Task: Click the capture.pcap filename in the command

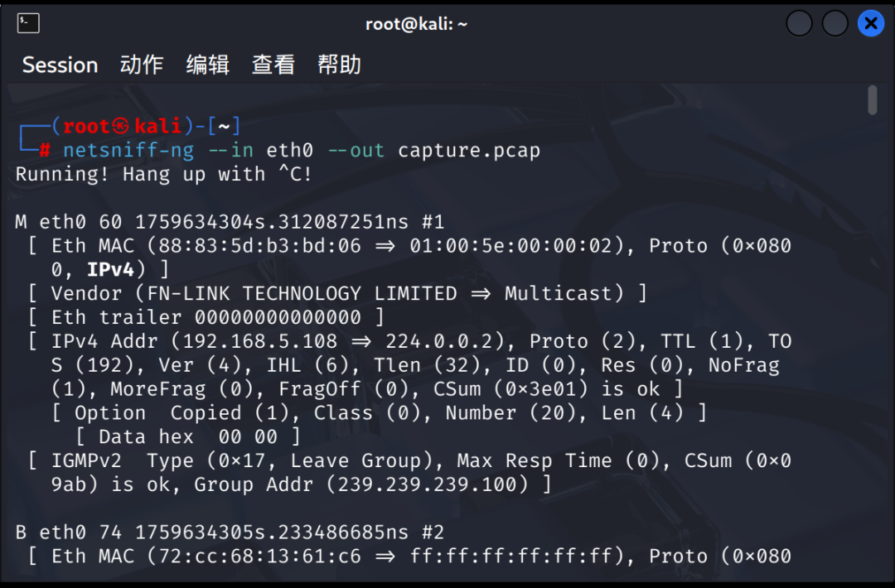Action: pos(469,151)
